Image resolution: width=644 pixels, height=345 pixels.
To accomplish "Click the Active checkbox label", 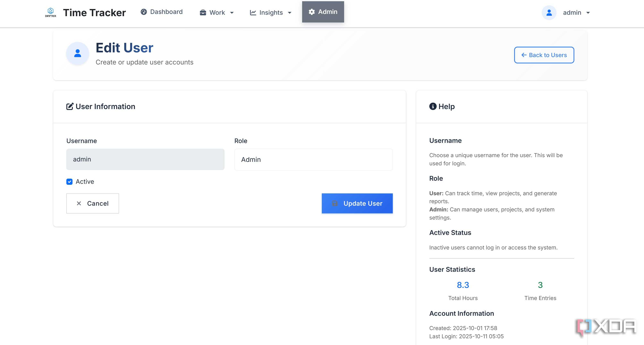I will point(85,182).
